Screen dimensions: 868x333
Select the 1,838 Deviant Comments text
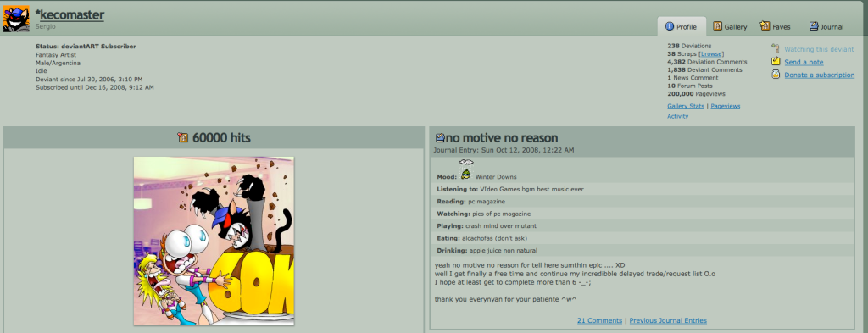704,69
